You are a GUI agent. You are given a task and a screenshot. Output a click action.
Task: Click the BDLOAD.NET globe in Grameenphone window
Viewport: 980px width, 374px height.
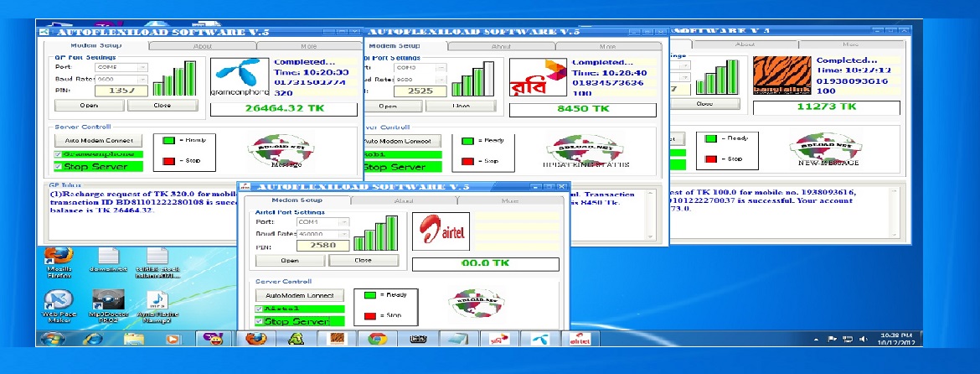(x=281, y=149)
